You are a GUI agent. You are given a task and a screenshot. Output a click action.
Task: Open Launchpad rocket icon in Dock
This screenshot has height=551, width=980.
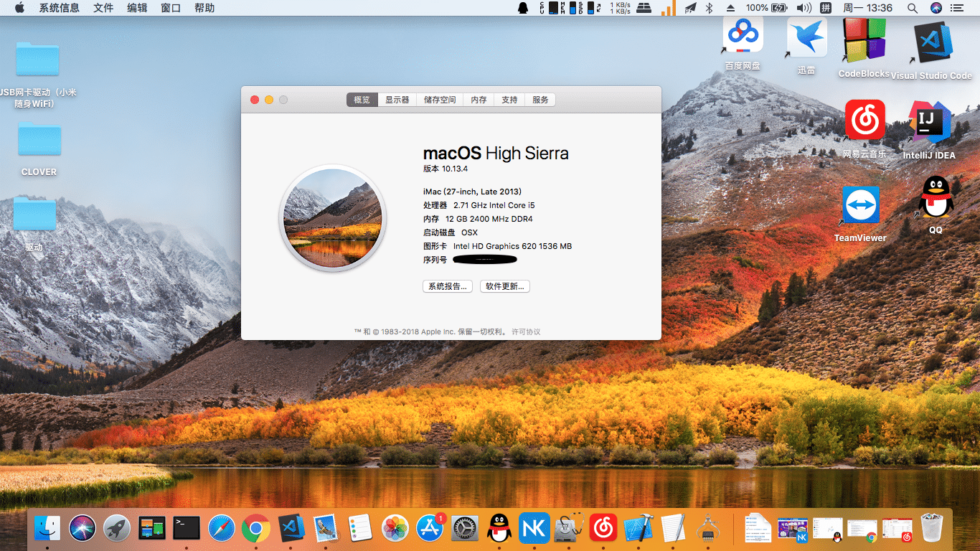point(117,528)
